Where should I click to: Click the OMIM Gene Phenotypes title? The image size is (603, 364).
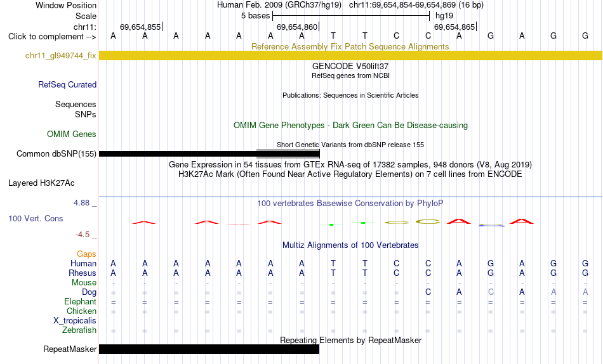click(351, 126)
